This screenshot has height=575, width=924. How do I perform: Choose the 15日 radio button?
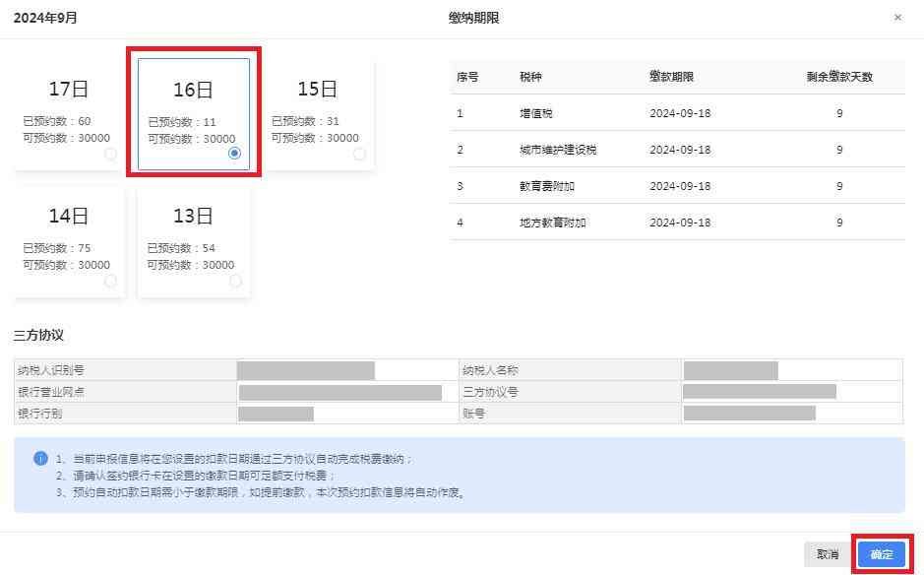[x=359, y=154]
